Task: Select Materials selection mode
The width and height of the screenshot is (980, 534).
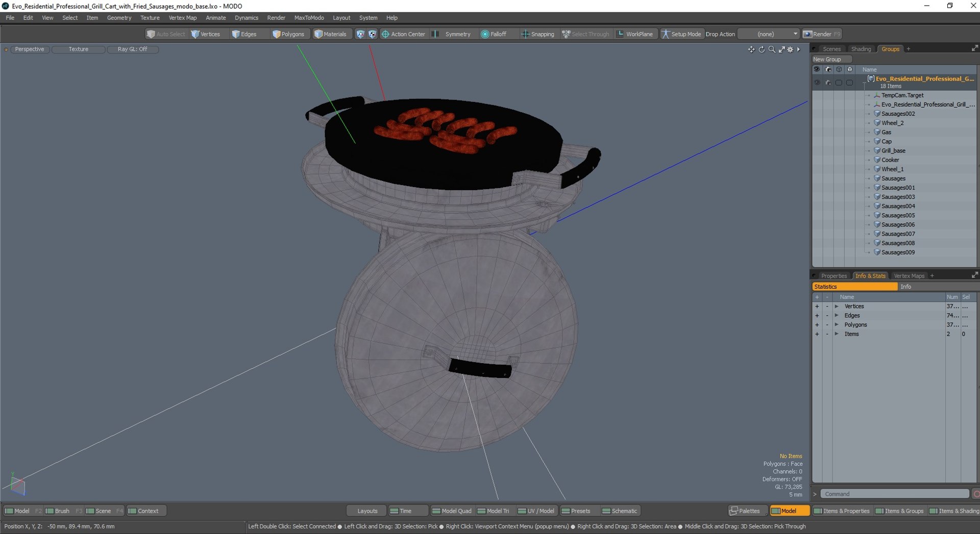Action: [330, 34]
